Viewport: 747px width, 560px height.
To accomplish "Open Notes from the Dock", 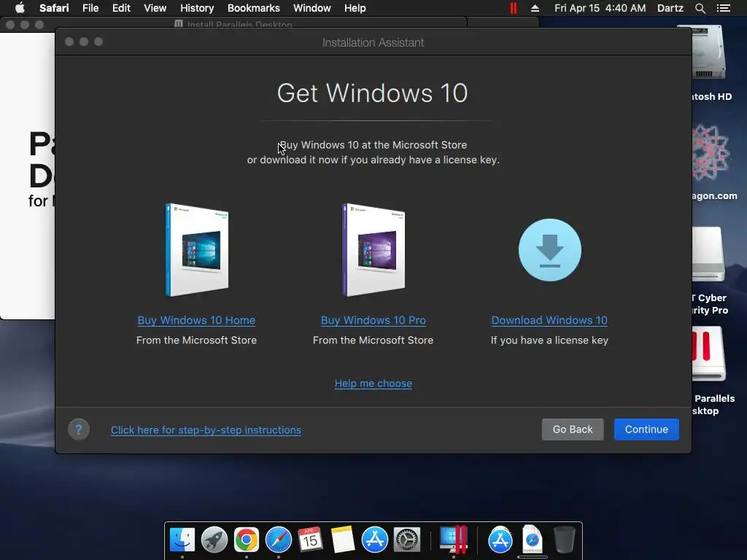I will coord(343,540).
